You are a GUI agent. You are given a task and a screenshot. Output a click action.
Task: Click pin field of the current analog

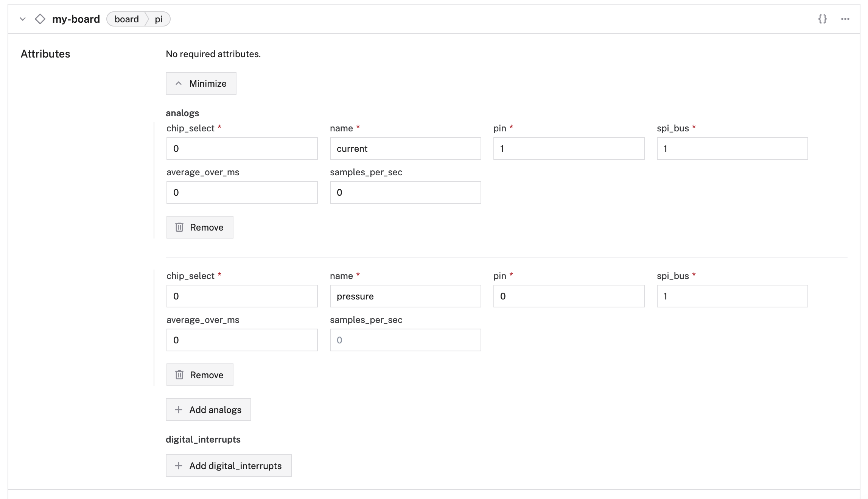(x=569, y=148)
